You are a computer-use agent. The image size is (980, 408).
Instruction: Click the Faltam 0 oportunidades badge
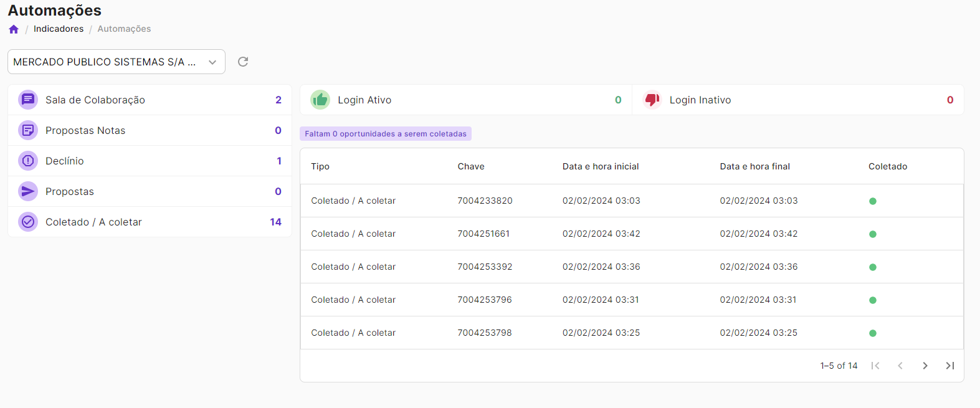[386, 134]
